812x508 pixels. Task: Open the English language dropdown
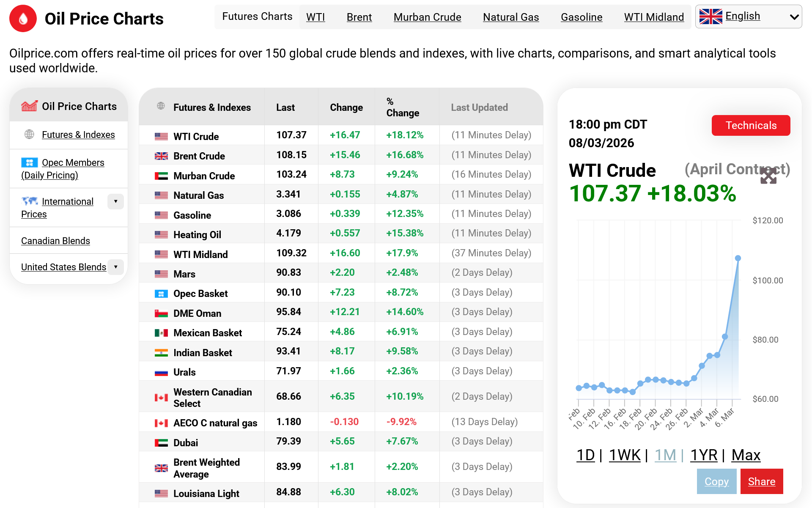coord(794,17)
